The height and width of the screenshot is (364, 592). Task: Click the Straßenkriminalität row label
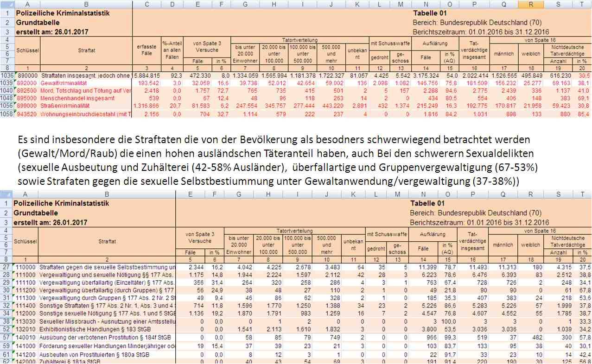pyautogui.click(x=85, y=106)
